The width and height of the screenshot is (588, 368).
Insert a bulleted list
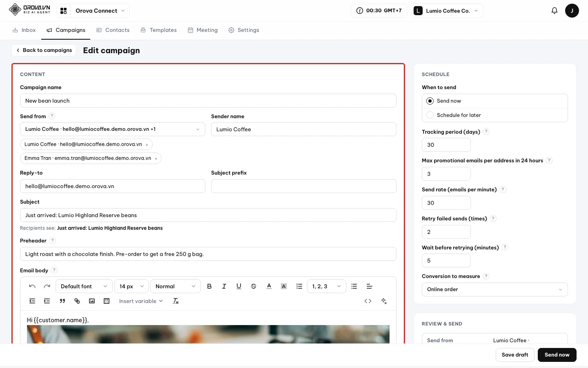(x=354, y=286)
